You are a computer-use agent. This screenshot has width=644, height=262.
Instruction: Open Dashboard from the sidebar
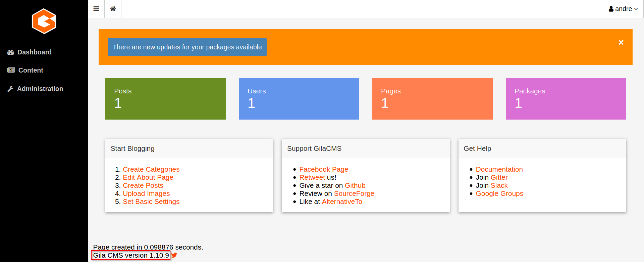click(34, 52)
